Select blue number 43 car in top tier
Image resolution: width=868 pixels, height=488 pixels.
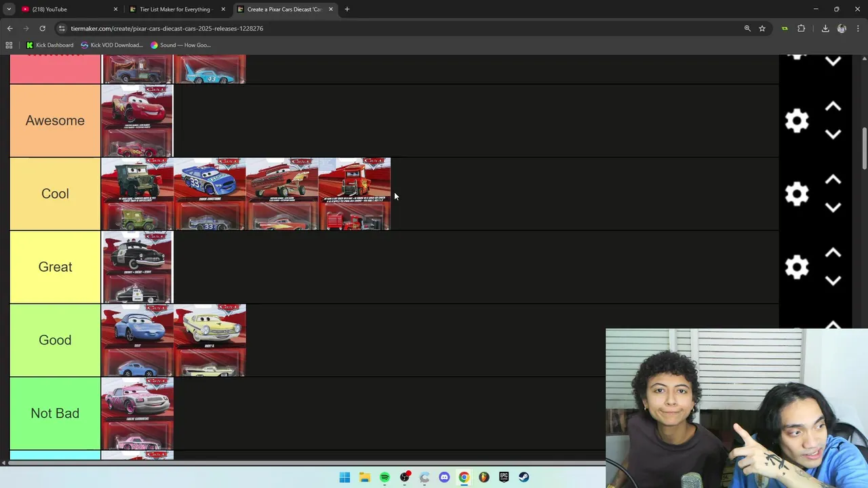pos(210,69)
